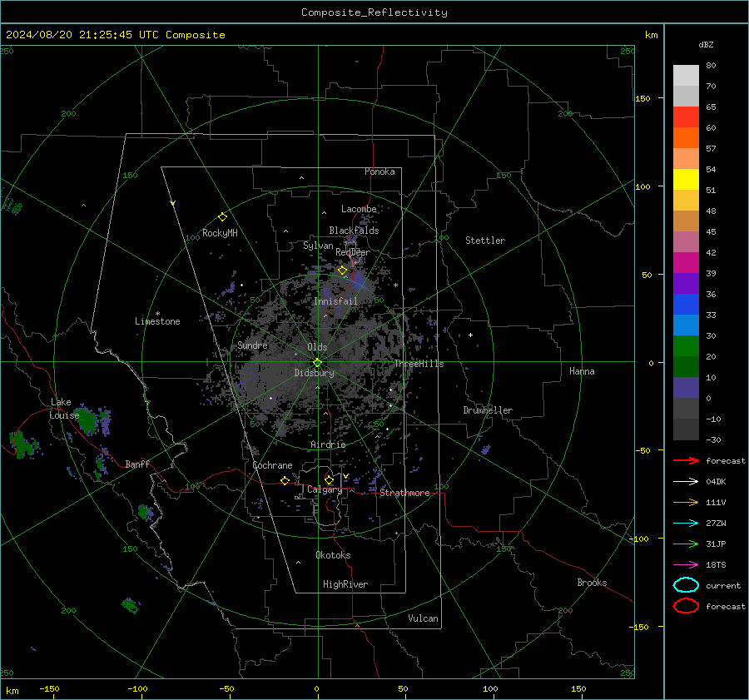This screenshot has height=700, width=749.
Task: Click the magenta 18TS arrow icon
Action: [686, 565]
